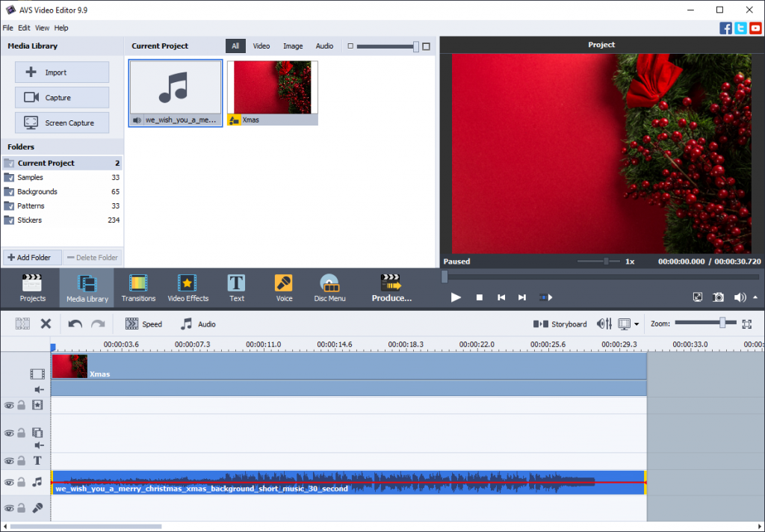Show All media with the All tab
Screen dimensions: 765x532
tap(235, 46)
